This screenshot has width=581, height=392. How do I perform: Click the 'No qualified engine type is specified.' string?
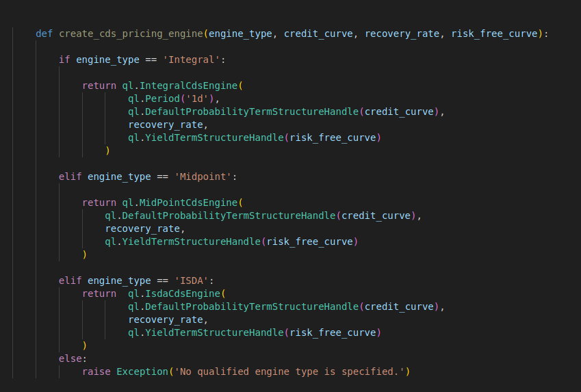click(289, 371)
